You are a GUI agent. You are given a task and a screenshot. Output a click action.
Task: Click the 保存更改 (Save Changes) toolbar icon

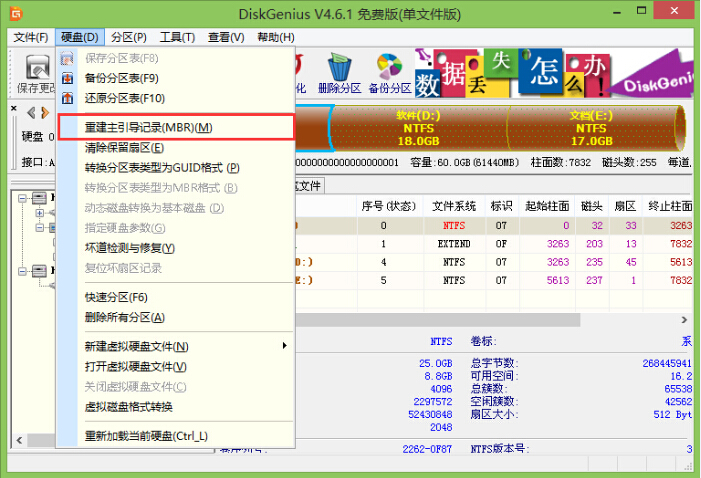37,74
